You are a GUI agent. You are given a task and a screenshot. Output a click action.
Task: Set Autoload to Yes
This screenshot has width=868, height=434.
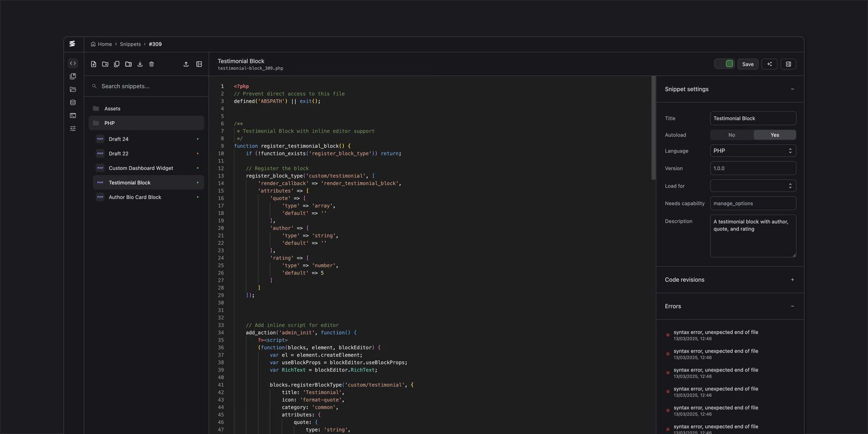[774, 135]
